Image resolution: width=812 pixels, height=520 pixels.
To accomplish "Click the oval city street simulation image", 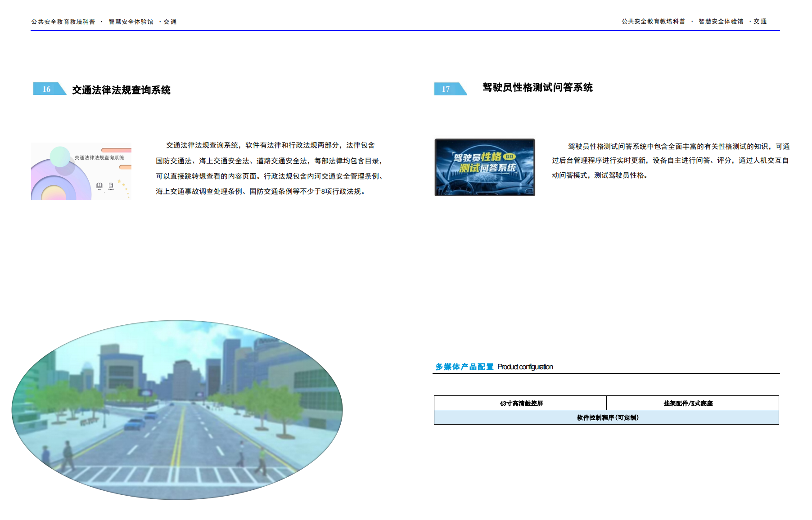I will 177,409.
